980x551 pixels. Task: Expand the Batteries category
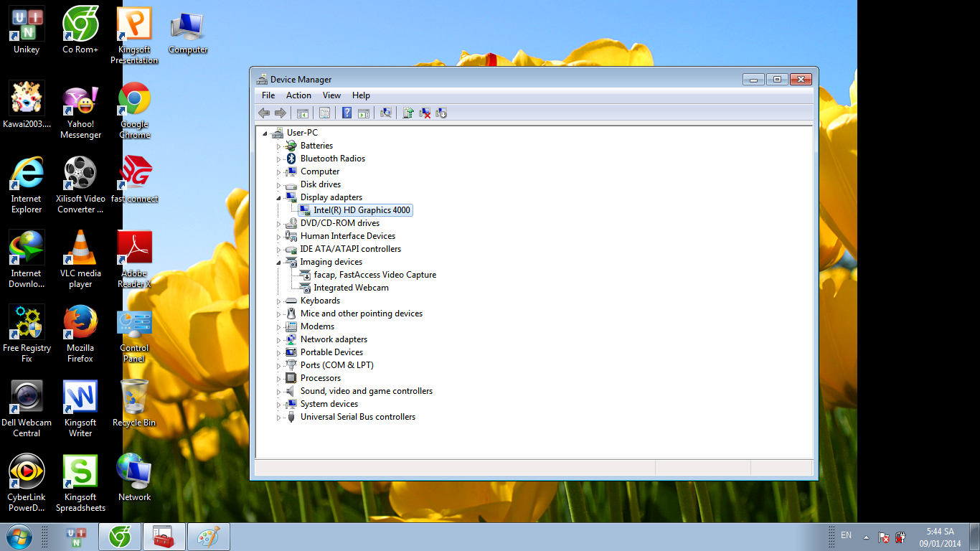point(279,146)
